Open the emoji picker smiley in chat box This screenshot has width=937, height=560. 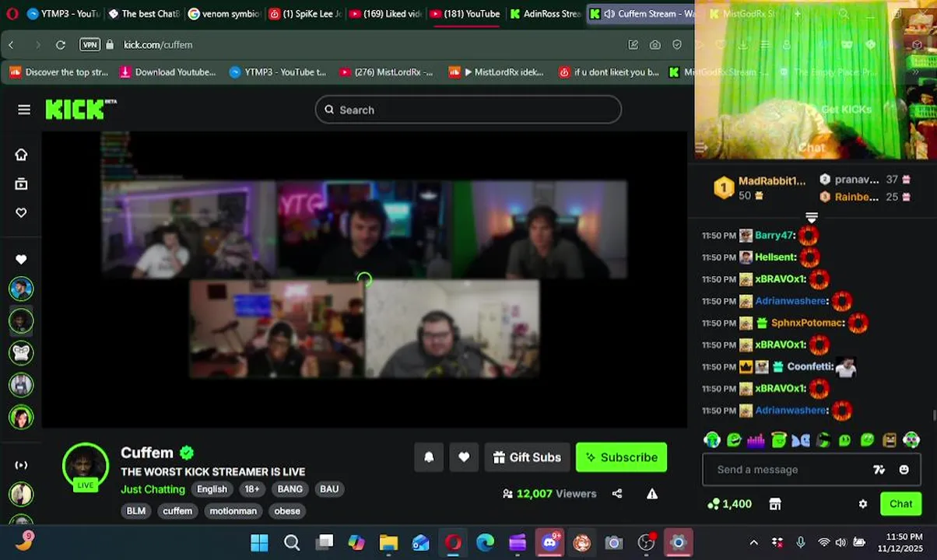904,470
